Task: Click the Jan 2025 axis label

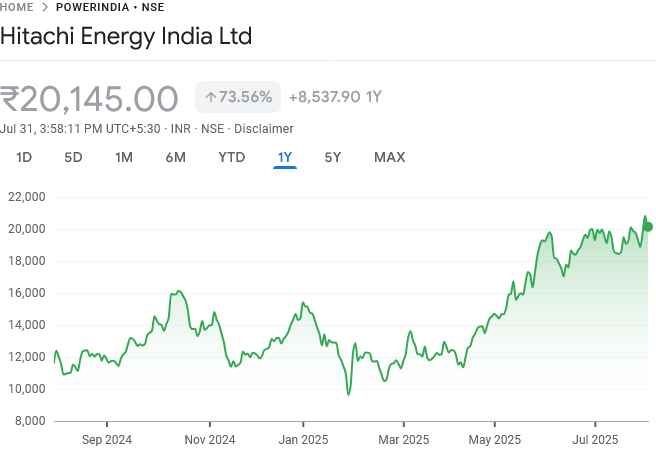Action: (303, 439)
